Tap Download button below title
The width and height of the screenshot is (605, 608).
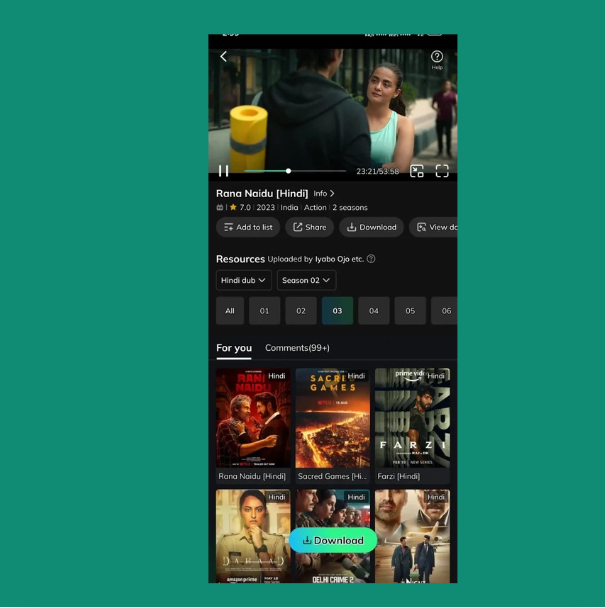coord(371,227)
